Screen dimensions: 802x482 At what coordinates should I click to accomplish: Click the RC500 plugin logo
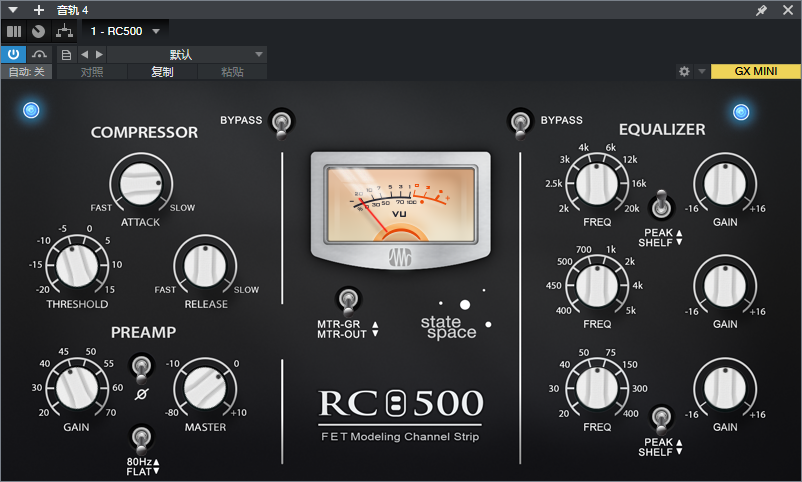coord(401,403)
